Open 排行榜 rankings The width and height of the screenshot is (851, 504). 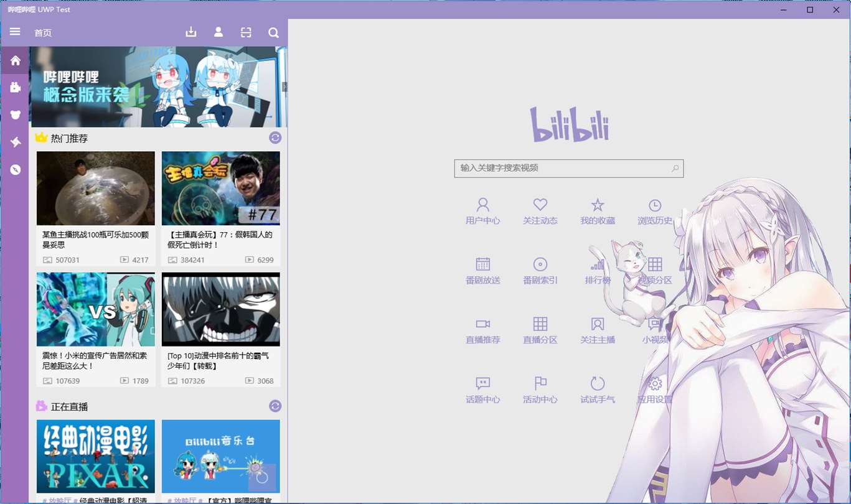click(598, 271)
